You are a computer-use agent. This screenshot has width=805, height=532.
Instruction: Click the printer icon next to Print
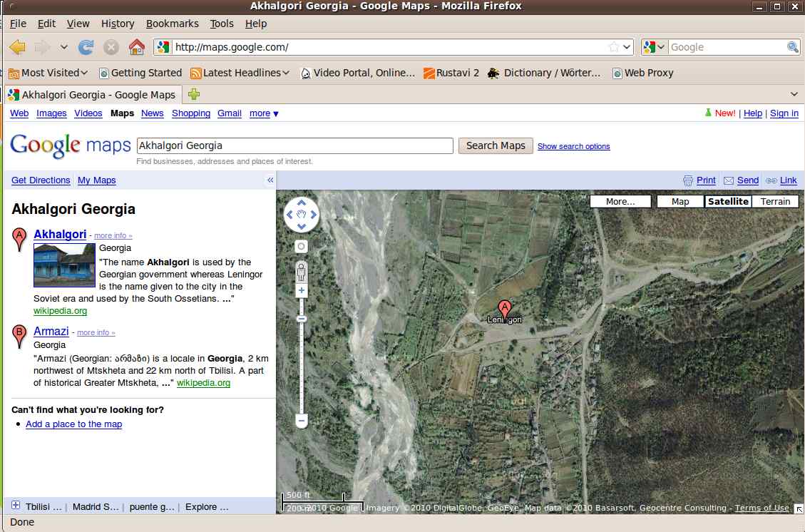(688, 180)
